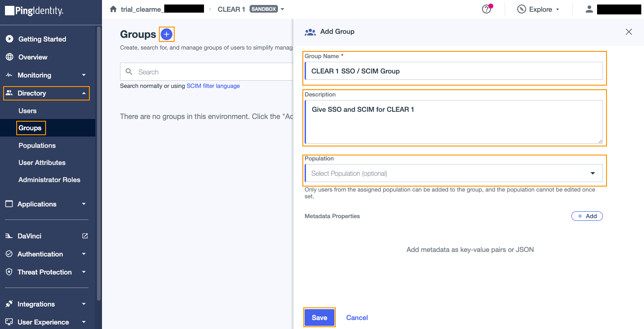Click the Applications window icon
This screenshot has height=329, width=644.
[9, 204]
